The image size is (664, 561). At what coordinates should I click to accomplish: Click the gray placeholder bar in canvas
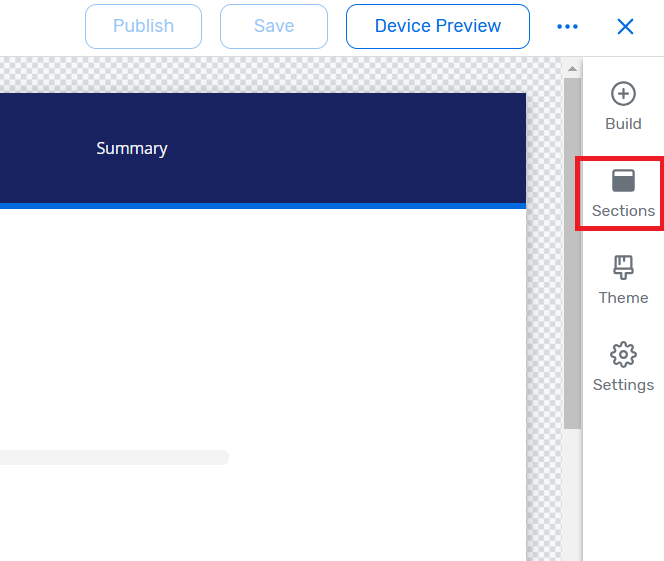coord(114,457)
